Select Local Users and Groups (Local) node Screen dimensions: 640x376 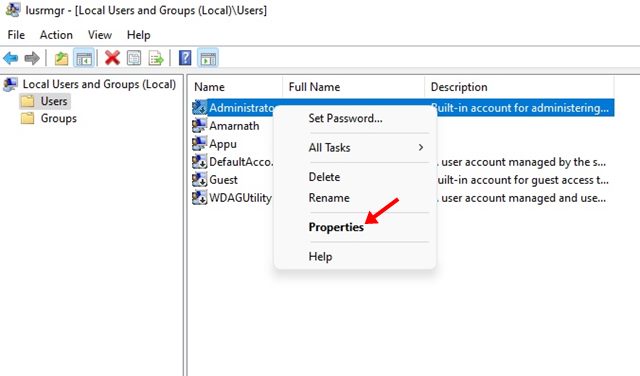[x=99, y=84]
